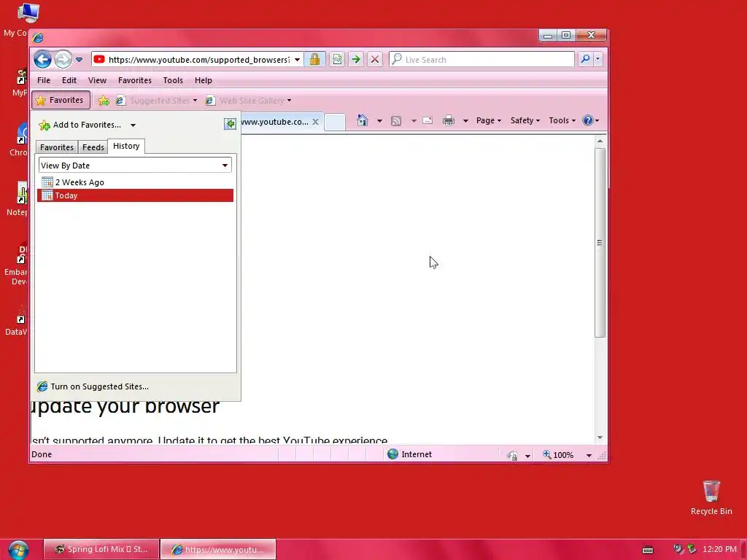Click the Protected Mode status icon
747x560 pixels.
(513, 455)
